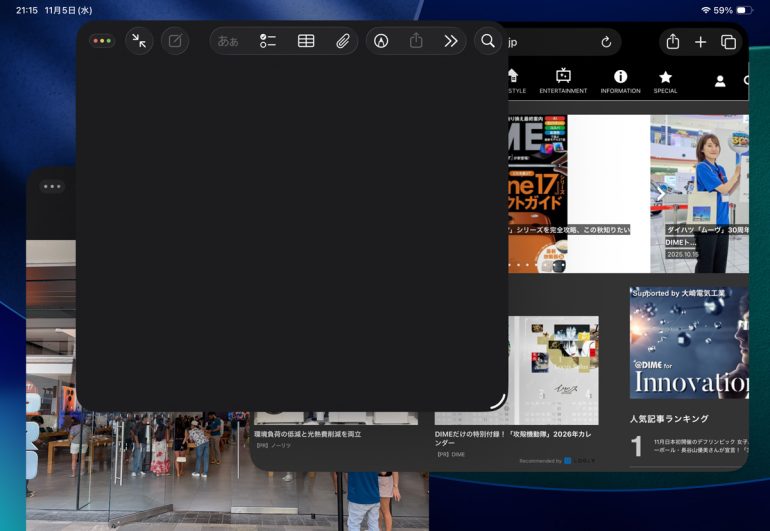Show the Safari tab overview
Screen dimensions: 770x531
point(728,42)
